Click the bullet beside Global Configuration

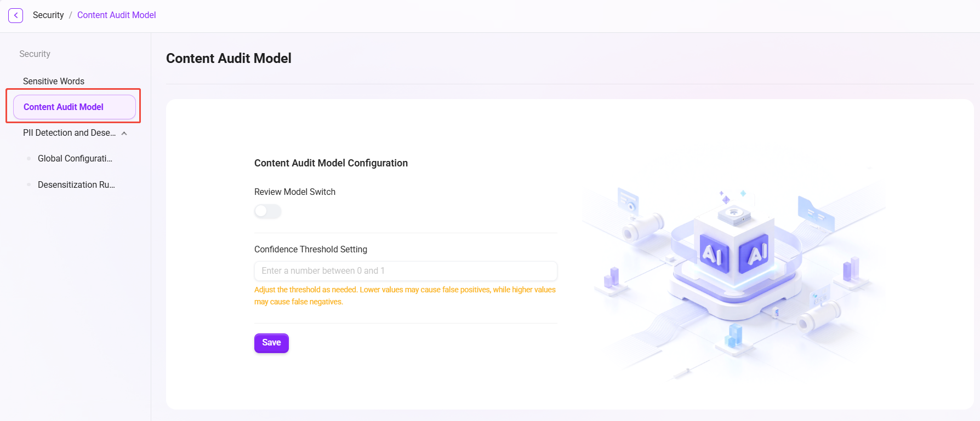pos(29,159)
